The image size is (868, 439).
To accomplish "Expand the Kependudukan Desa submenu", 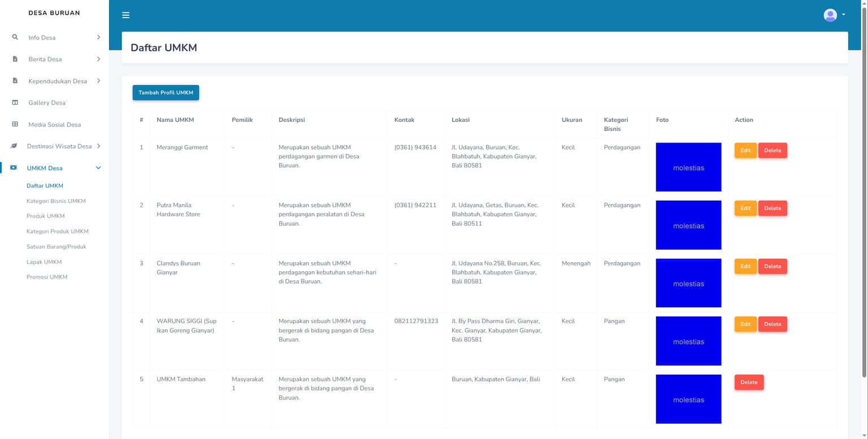I will (98, 81).
